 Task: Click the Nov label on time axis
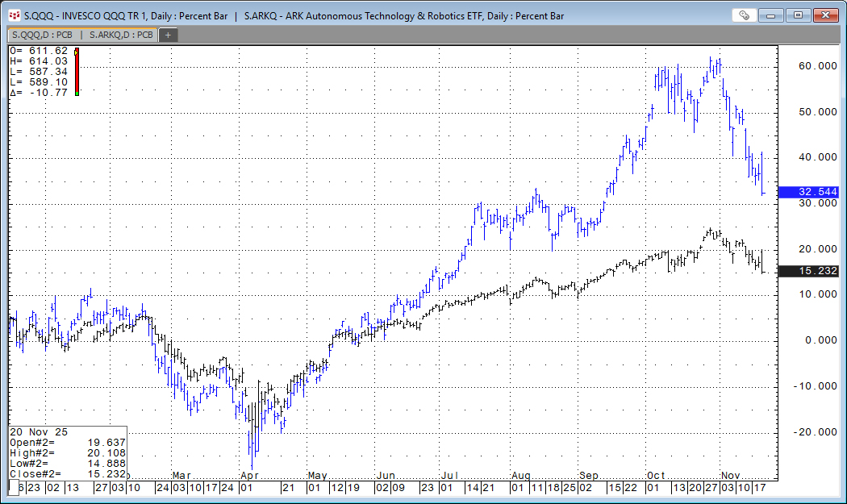730,475
